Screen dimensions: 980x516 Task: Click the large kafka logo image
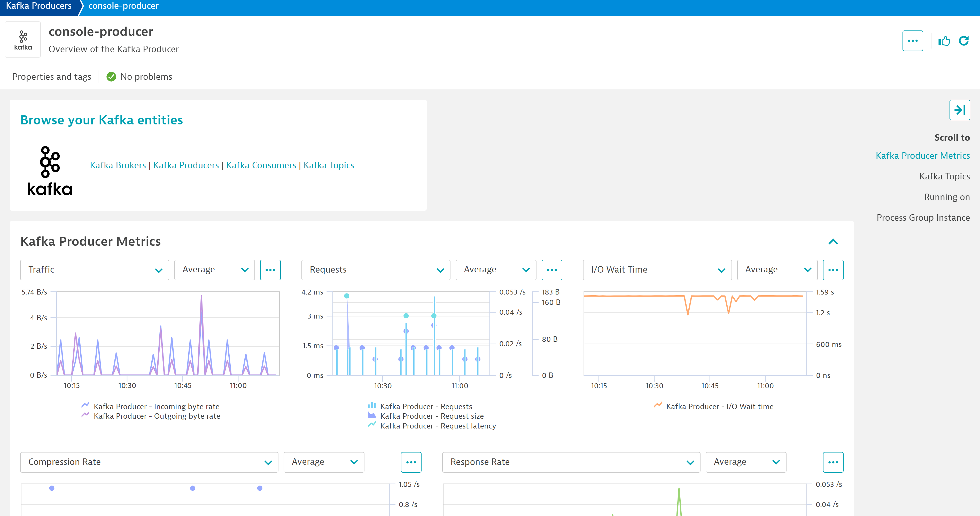(50, 170)
